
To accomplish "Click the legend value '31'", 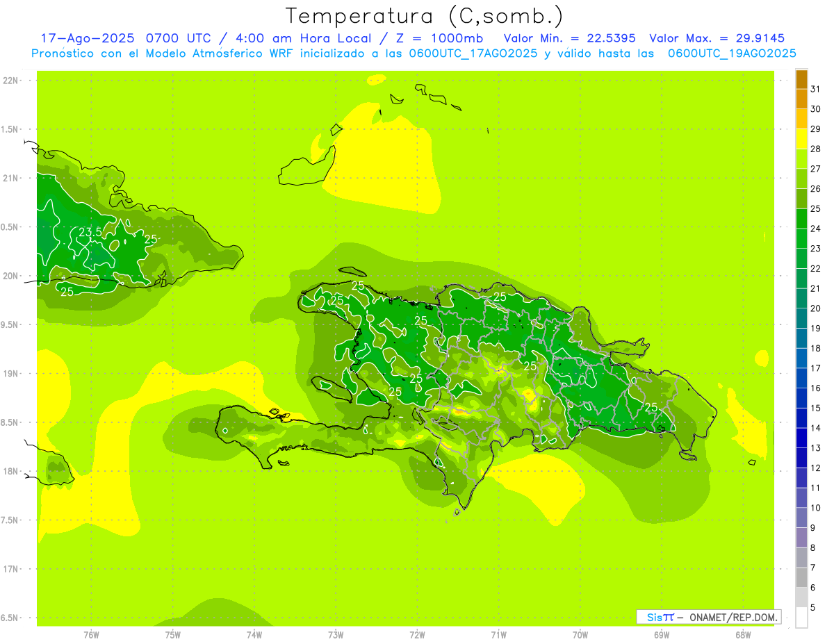I will click(816, 89).
